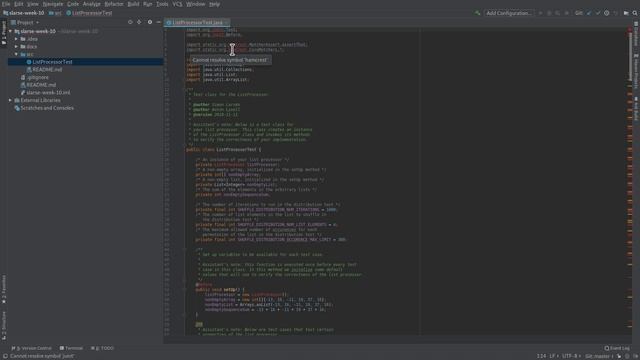Open the Tools menu
The image size is (640, 360).
[x=162, y=4]
